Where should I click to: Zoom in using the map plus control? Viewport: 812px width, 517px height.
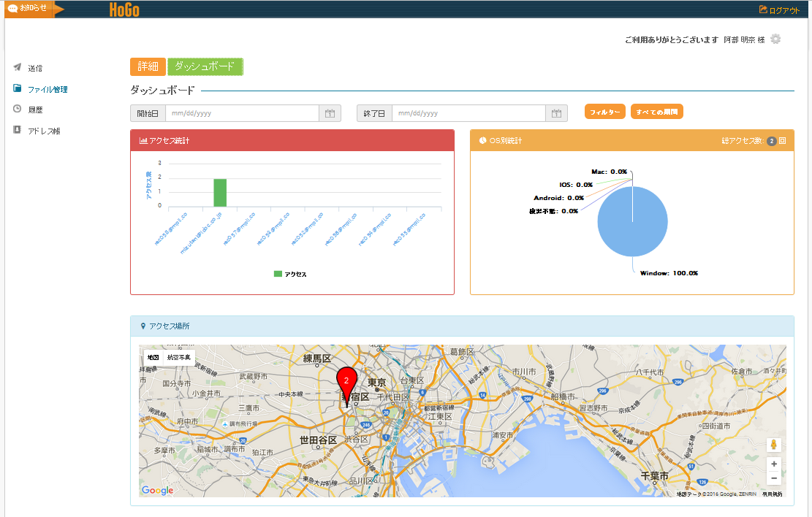[x=773, y=464]
